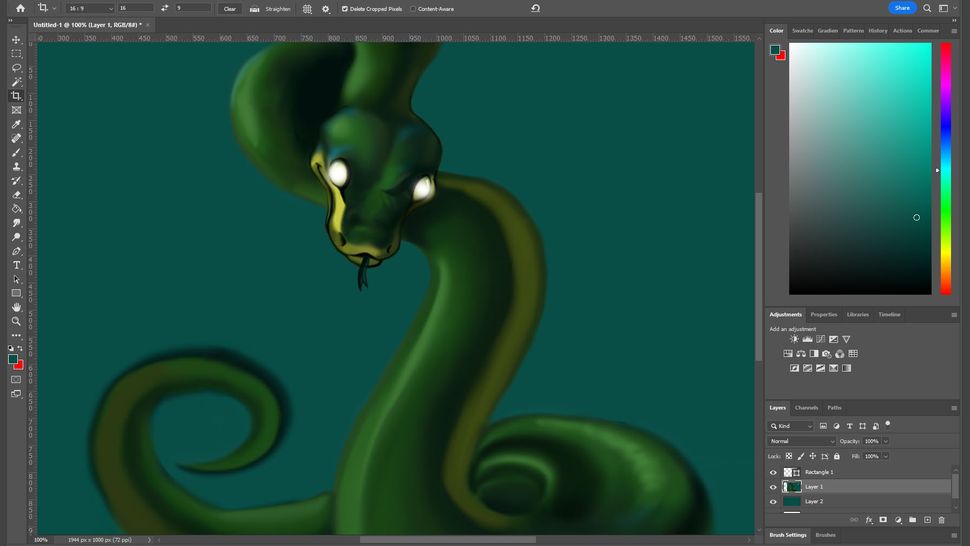
Task: Add a Photo Filter adjustment
Action: (x=826, y=354)
